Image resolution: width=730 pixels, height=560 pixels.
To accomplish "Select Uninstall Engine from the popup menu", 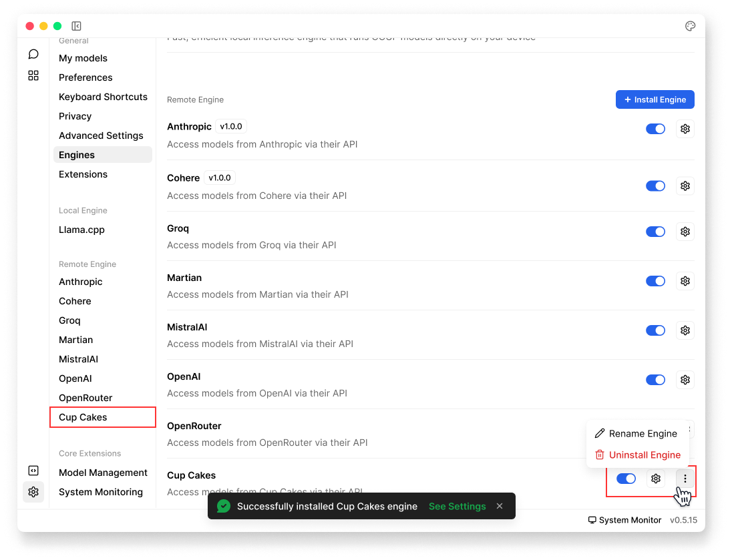I will pyautogui.click(x=637, y=455).
